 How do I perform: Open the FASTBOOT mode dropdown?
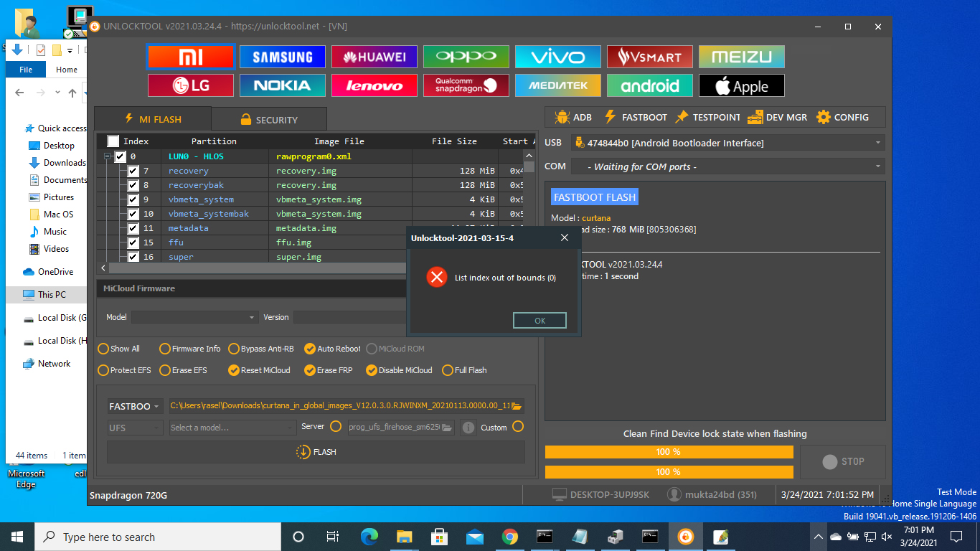[134, 406]
